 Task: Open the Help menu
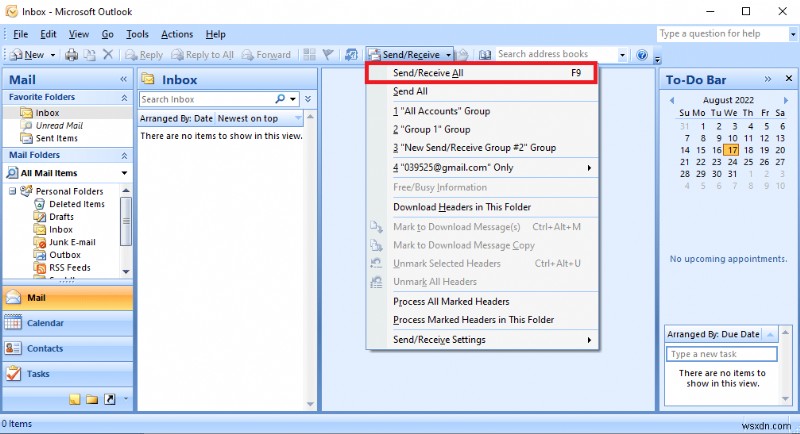pyautogui.click(x=215, y=34)
